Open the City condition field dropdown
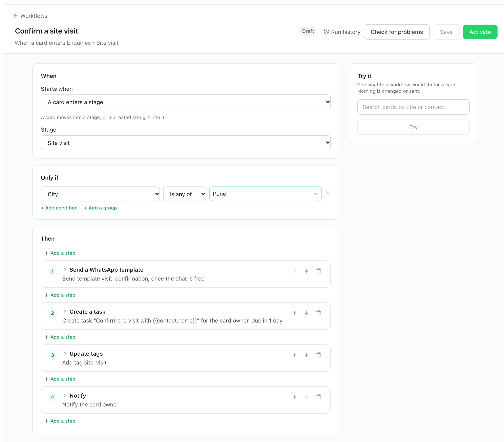 [100, 194]
